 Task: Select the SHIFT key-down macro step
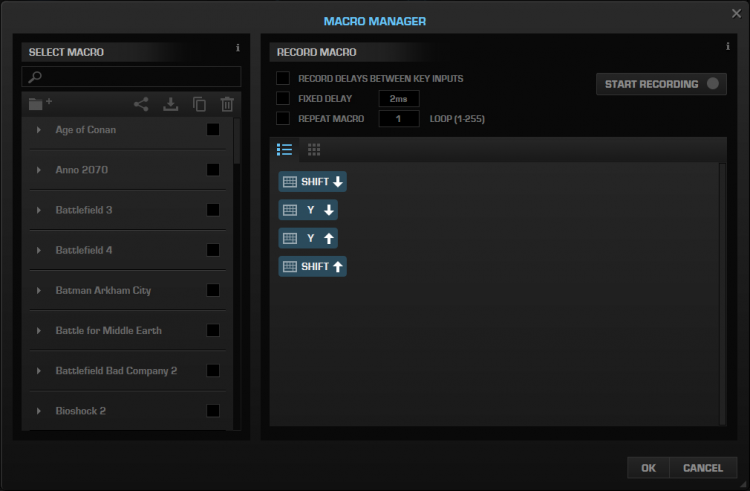312,182
